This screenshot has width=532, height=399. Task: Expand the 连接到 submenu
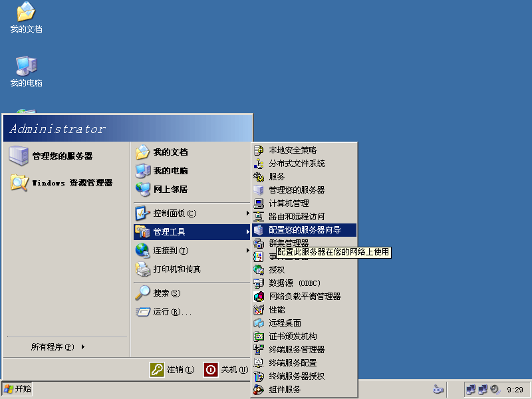click(x=170, y=251)
